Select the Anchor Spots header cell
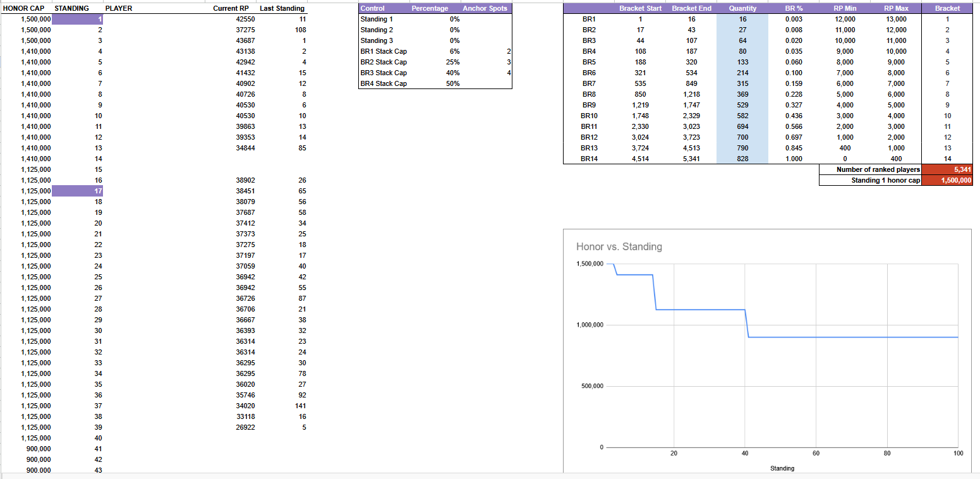The image size is (980, 479). pyautogui.click(x=485, y=8)
